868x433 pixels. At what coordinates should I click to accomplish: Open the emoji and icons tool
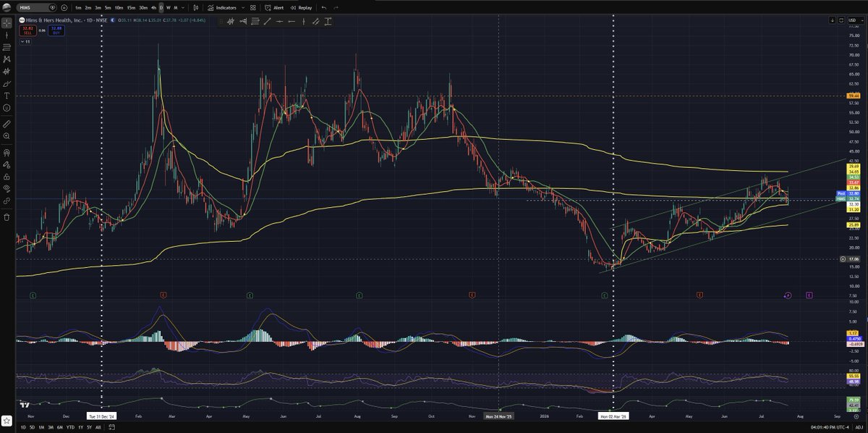point(6,107)
